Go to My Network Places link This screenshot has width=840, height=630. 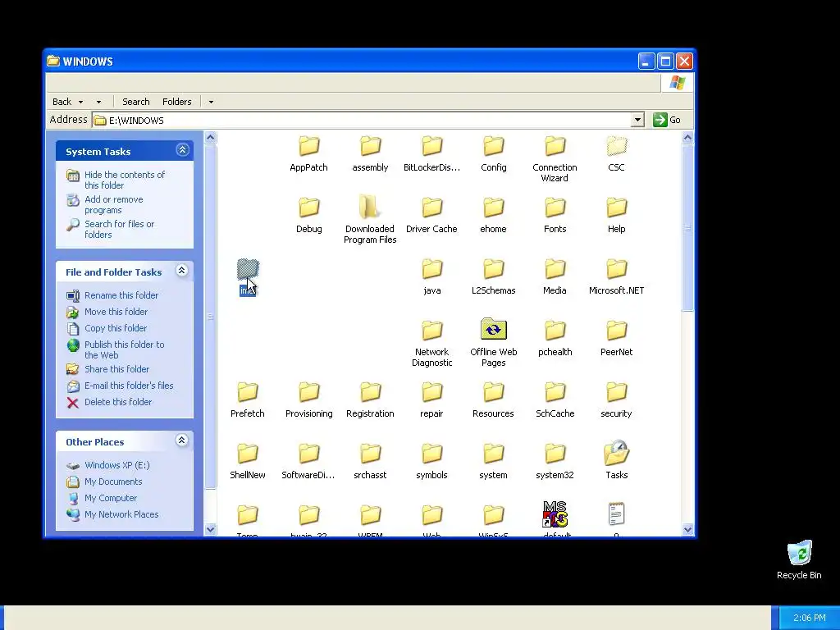(121, 515)
